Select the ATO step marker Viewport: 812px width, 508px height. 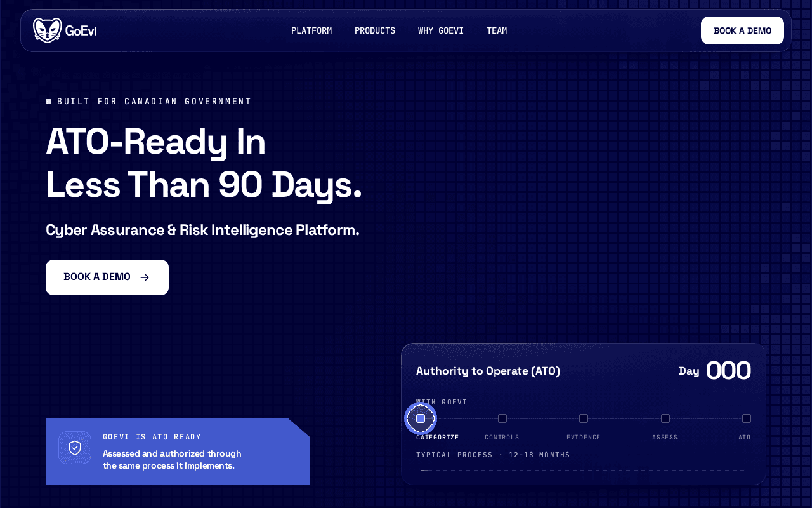pos(747,418)
